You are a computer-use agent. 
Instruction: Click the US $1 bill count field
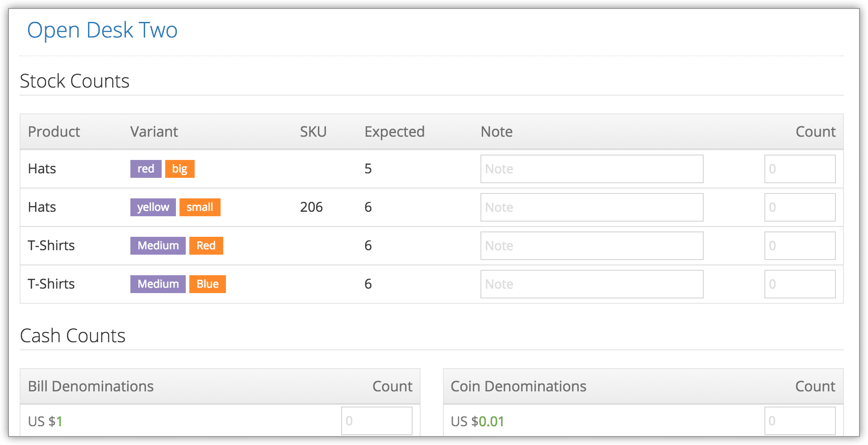tap(376, 421)
